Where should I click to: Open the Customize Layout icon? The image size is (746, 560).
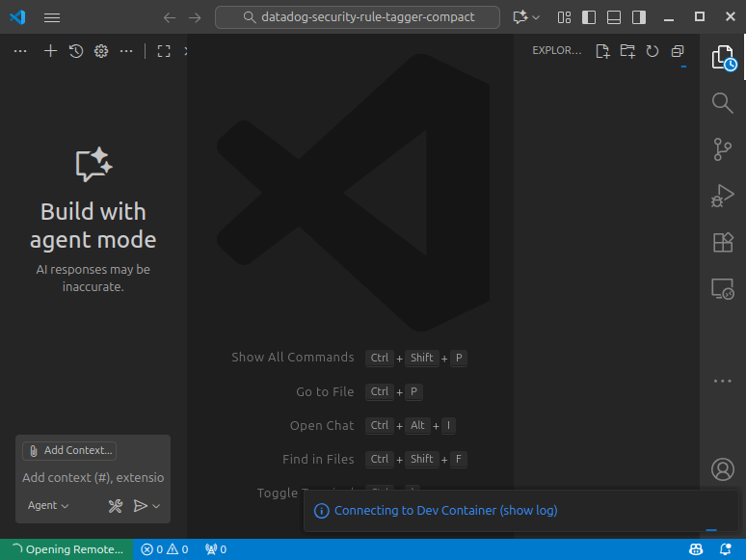pos(564,17)
